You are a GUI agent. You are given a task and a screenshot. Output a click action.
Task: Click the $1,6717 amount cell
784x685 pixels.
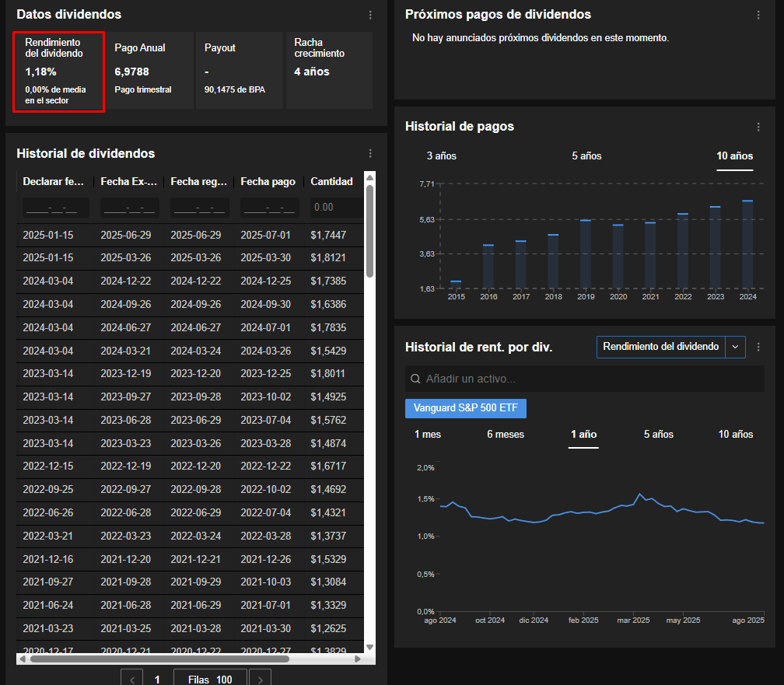[328, 466]
